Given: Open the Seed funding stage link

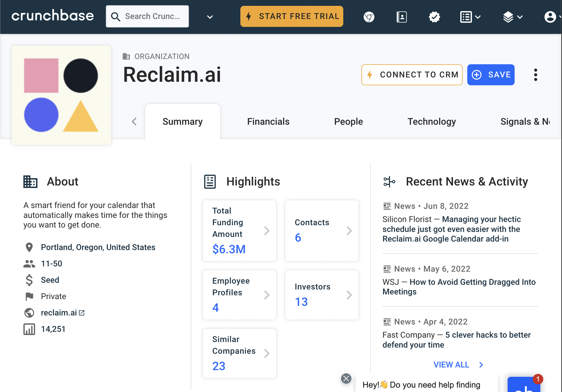Looking at the screenshot, I should [x=50, y=280].
